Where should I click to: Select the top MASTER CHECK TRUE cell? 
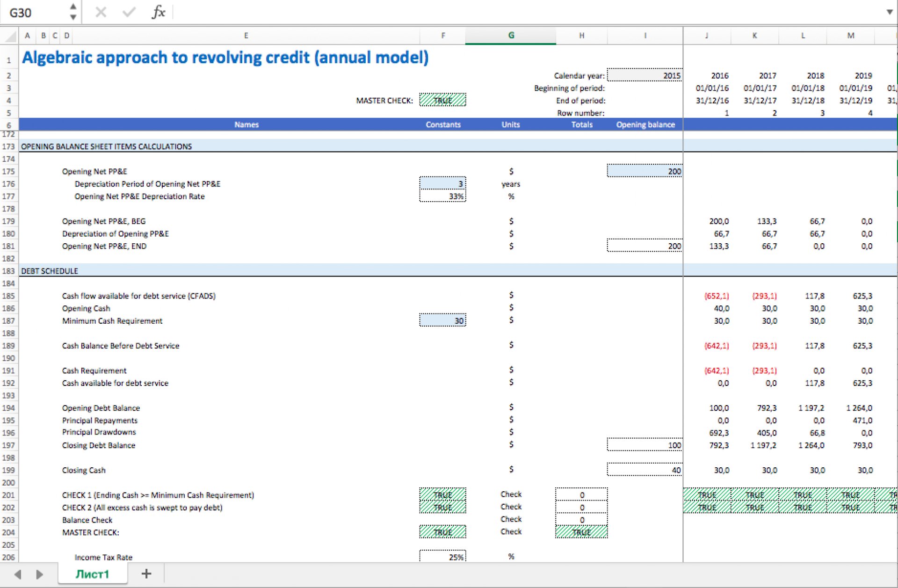[x=442, y=100]
